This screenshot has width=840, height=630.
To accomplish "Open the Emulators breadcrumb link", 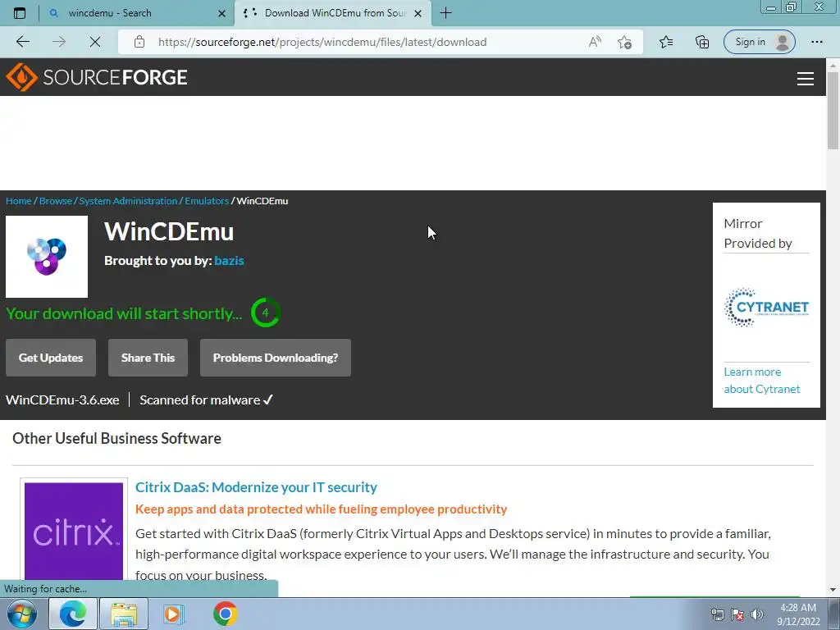I will pyautogui.click(x=207, y=201).
